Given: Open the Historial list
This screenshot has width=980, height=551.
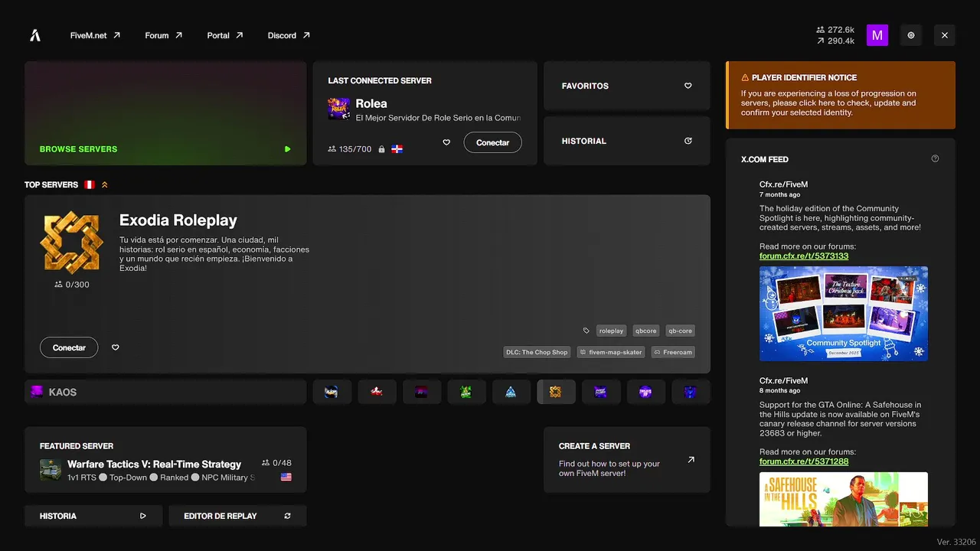Looking at the screenshot, I should (x=627, y=141).
